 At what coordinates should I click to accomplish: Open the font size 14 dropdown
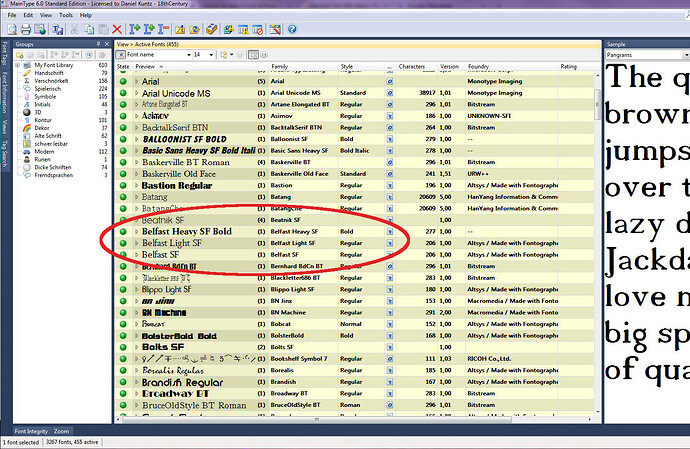click(211, 55)
